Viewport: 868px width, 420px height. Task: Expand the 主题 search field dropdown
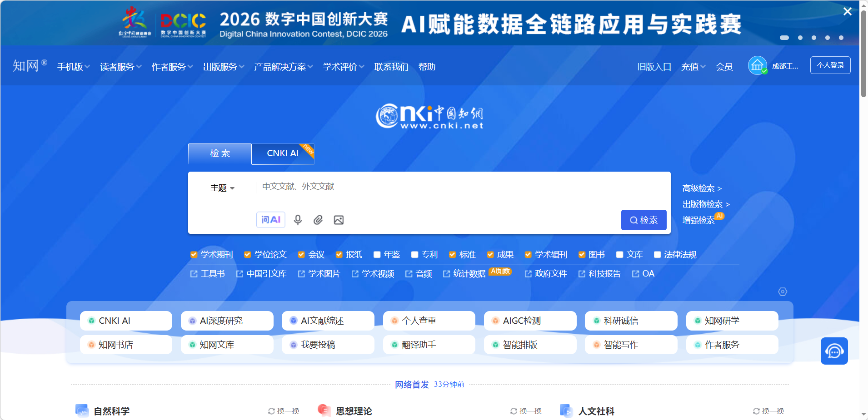coord(222,188)
